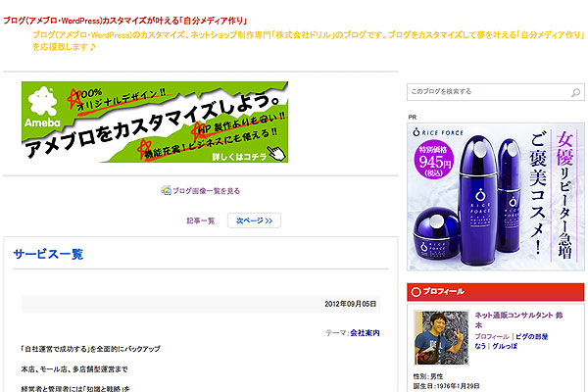Click the red プロフィール section header

tap(495, 292)
